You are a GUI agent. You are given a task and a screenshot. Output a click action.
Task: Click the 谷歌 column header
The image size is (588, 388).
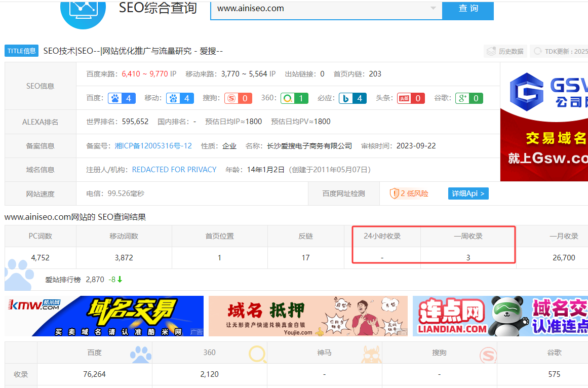point(554,353)
